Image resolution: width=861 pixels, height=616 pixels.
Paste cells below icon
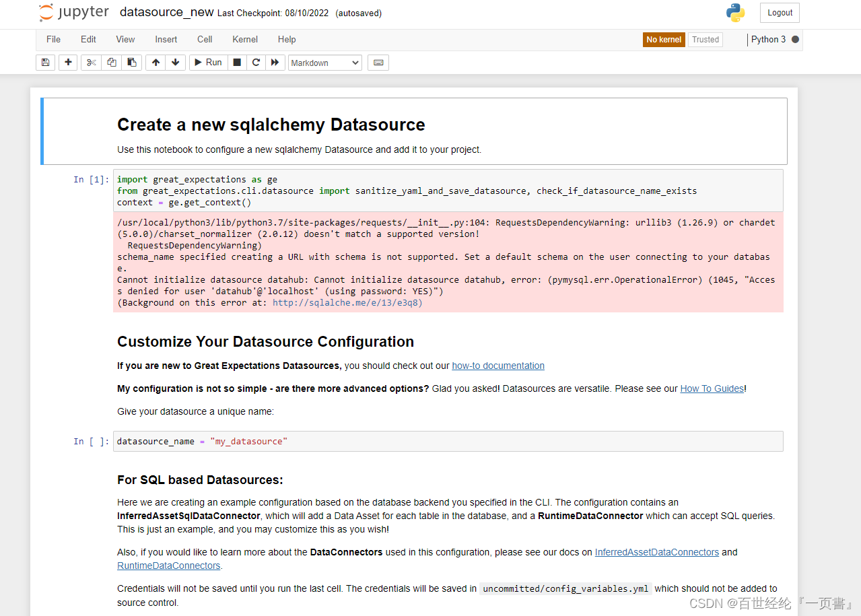click(132, 63)
